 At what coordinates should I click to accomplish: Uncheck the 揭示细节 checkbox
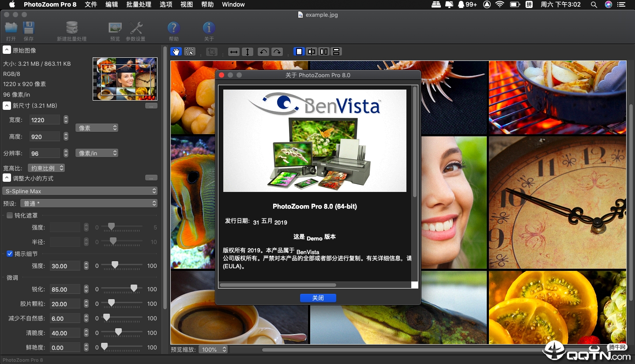pos(10,254)
